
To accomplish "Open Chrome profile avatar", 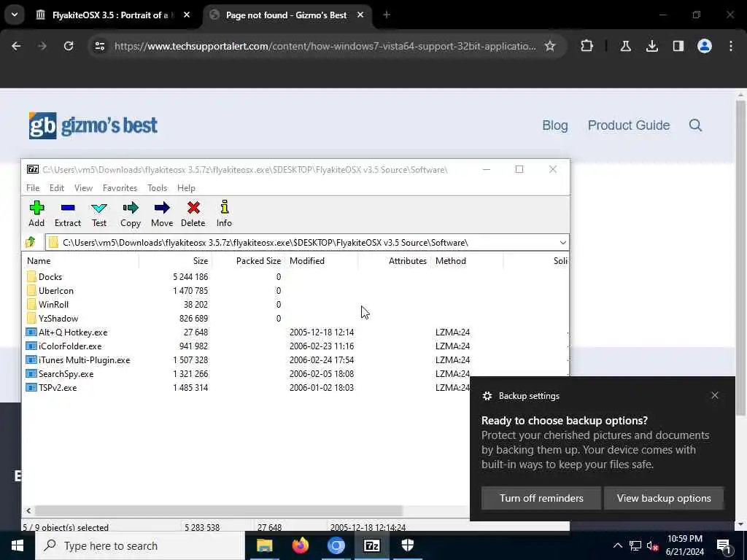I will (704, 46).
